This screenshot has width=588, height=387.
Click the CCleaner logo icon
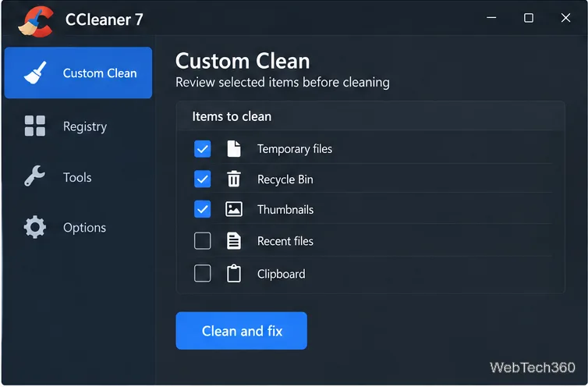(36, 21)
